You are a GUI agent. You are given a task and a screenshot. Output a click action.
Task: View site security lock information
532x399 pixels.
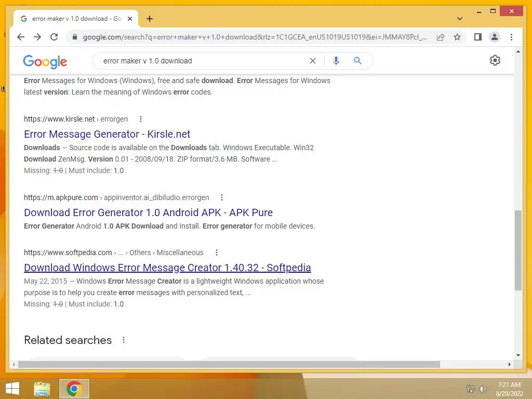pyautogui.click(x=75, y=37)
